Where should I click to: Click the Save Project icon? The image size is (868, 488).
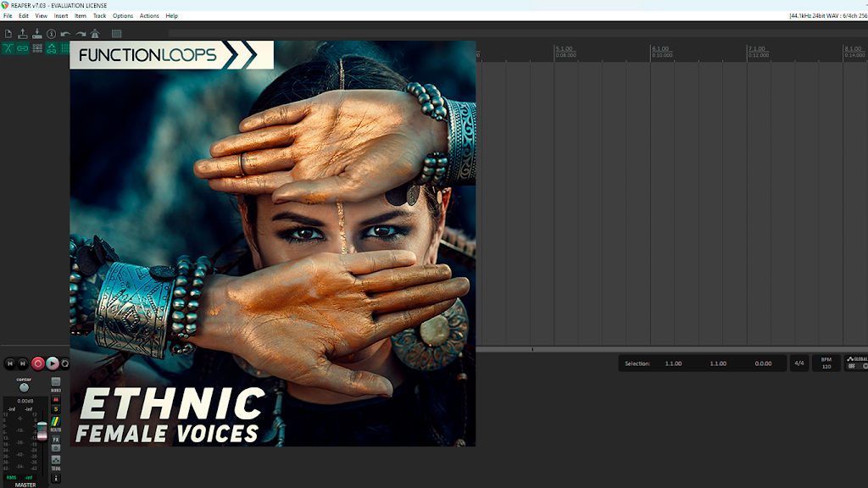point(37,34)
